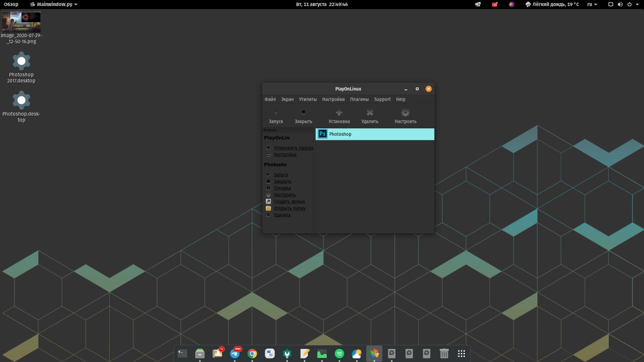The height and width of the screenshot is (362, 644).
Task: Open the Trash icon in the dock
Action: (x=444, y=353)
